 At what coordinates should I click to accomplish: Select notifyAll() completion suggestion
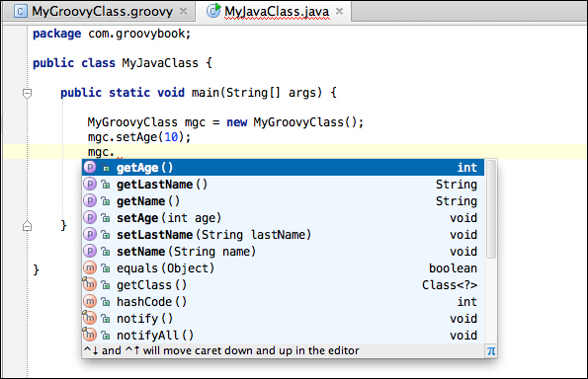pos(283,336)
